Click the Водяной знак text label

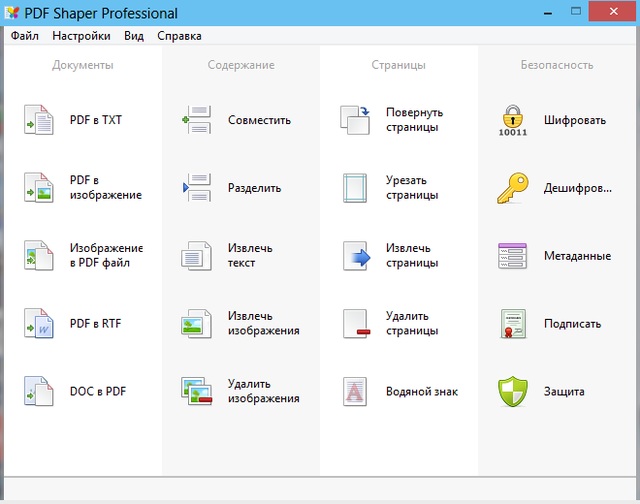pos(422,391)
